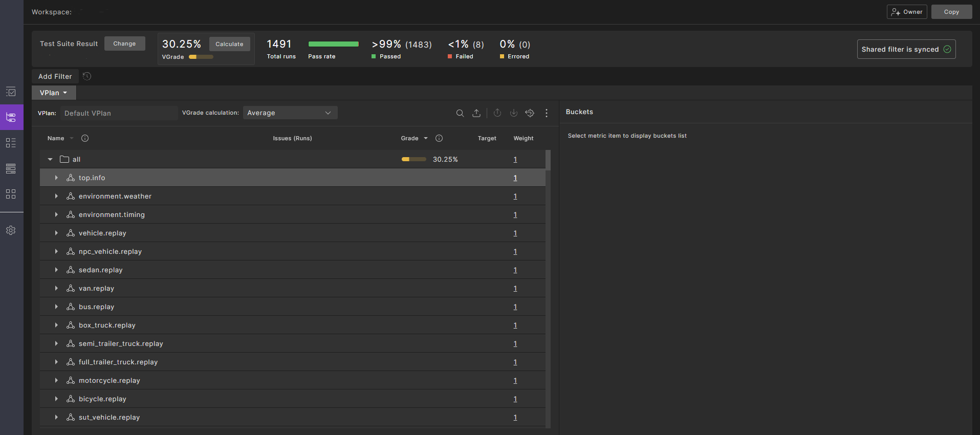Click the Grade column info icon
Viewport: 980px width, 435px height.
click(x=439, y=138)
